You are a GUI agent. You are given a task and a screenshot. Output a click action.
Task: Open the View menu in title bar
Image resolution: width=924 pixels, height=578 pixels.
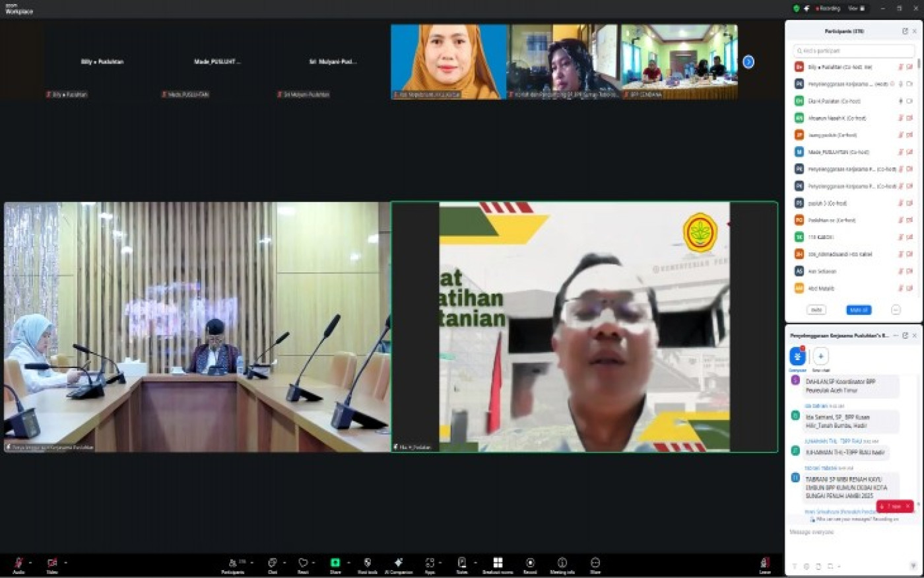click(855, 9)
